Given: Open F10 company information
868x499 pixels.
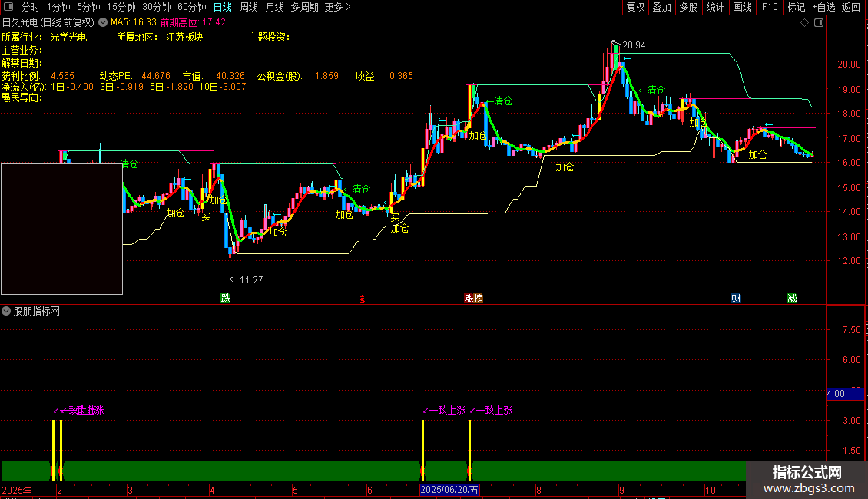Looking at the screenshot, I should [770, 7].
